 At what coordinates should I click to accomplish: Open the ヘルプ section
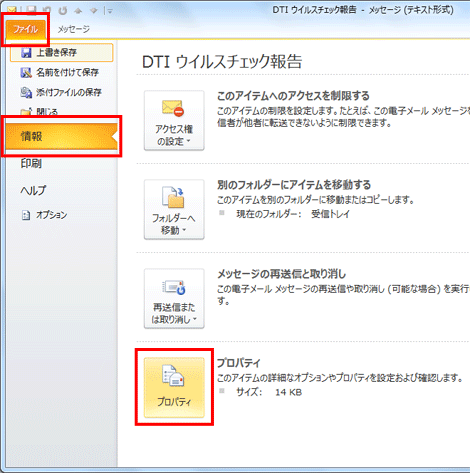point(33,190)
